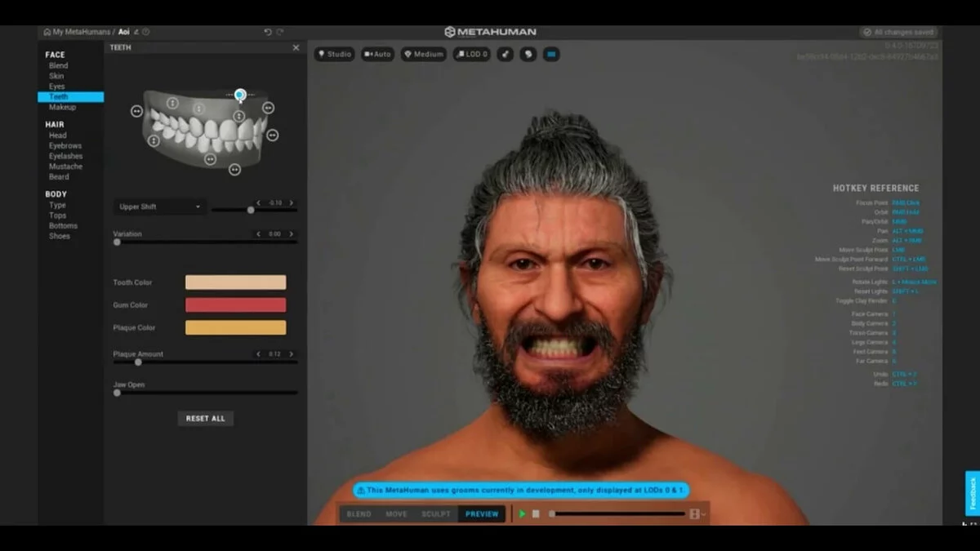The height and width of the screenshot is (551, 980).
Task: Select Mustache under Hair
Action: pos(65,167)
